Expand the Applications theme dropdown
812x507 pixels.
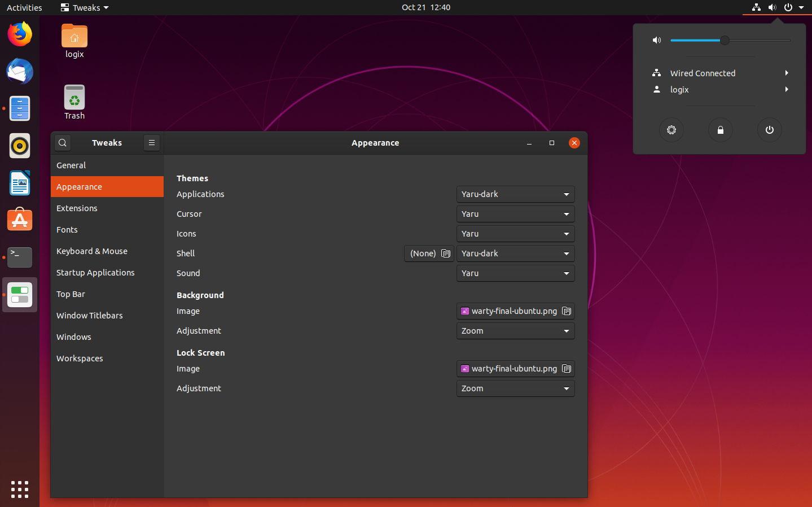pyautogui.click(x=515, y=194)
